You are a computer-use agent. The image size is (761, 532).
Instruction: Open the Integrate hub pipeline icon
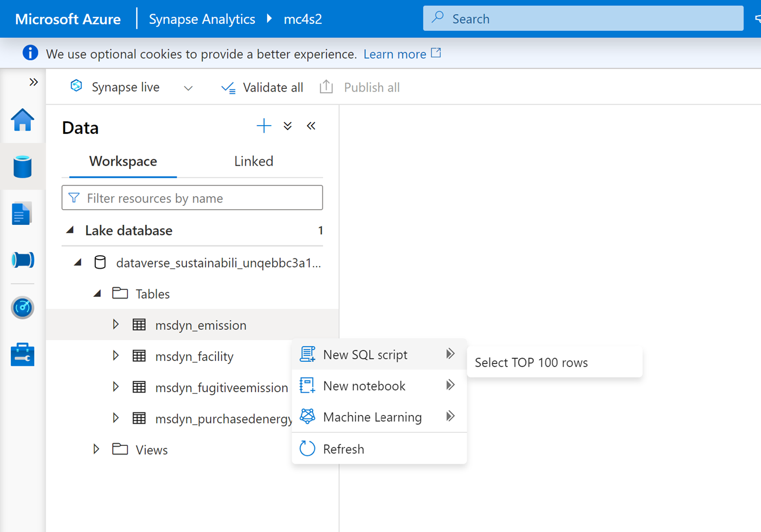point(22,260)
